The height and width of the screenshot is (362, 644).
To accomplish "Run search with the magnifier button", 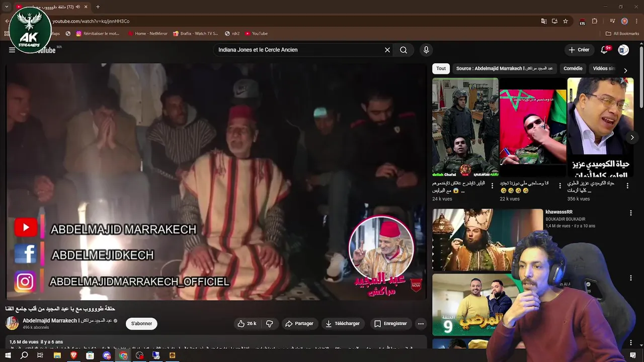I will tap(404, 50).
